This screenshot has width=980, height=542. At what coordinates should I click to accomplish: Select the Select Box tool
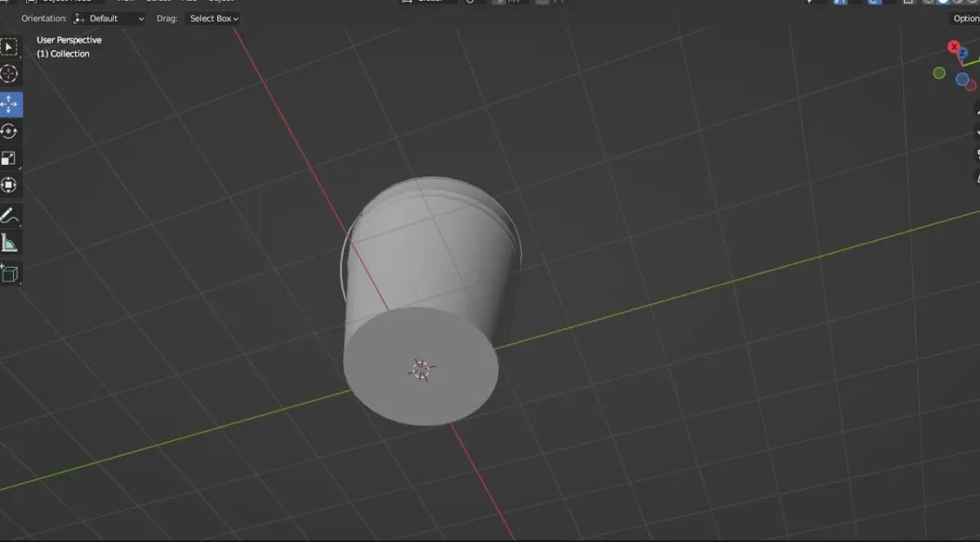click(9, 47)
